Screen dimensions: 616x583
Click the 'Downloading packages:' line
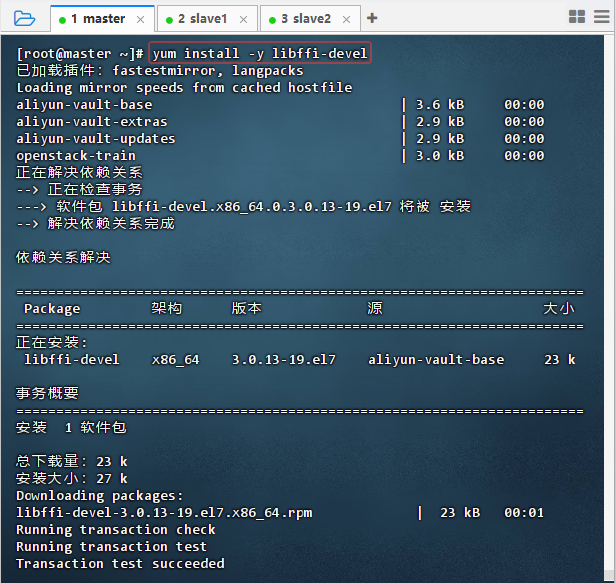(100, 495)
